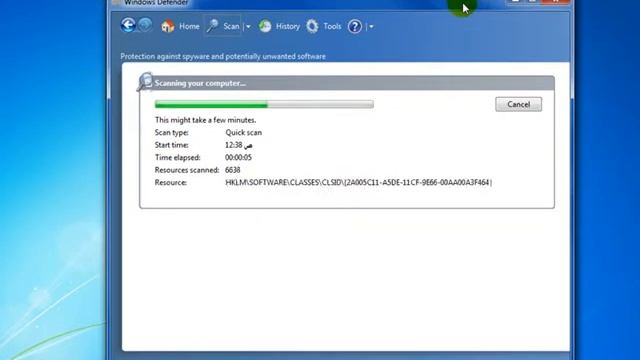Image resolution: width=640 pixels, height=360 pixels.
Task: Select the 'Resource:' label
Action: click(x=171, y=182)
